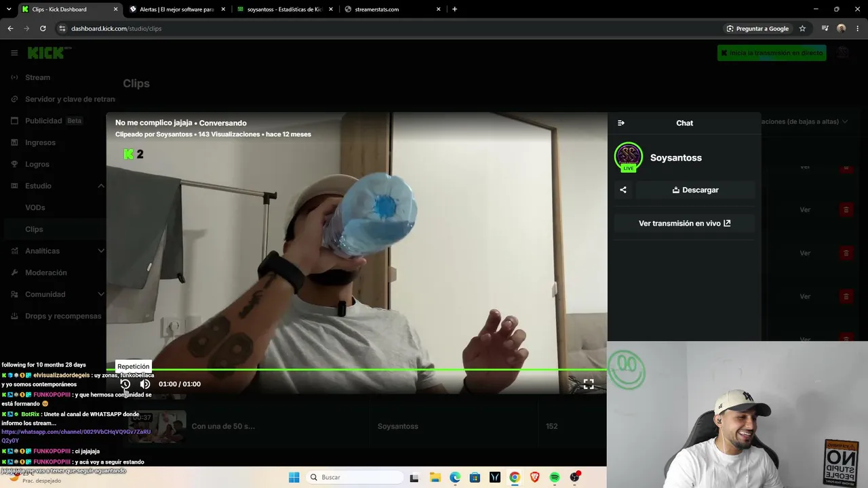This screenshot has height=488, width=868.
Task: Click the Moderación sidebar icon
Action: (14, 272)
